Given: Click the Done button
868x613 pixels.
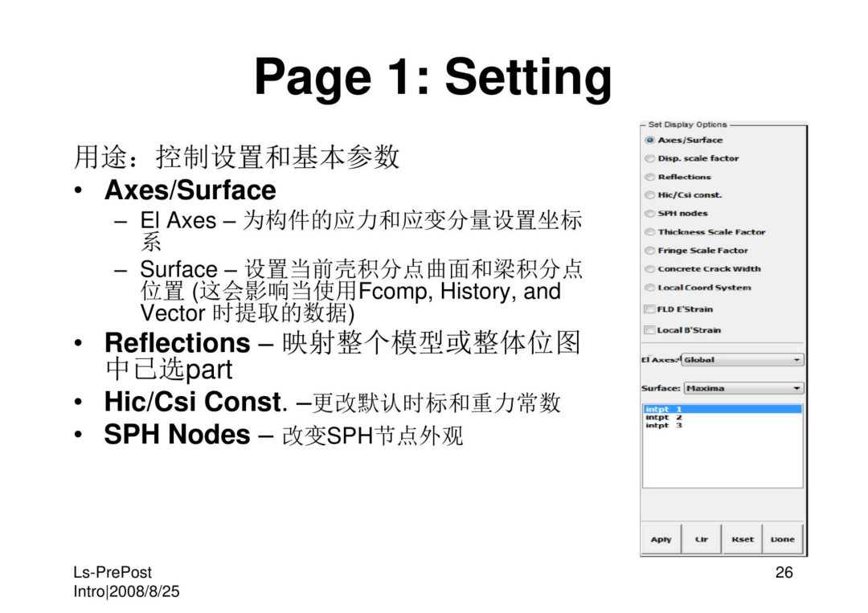Looking at the screenshot, I should tap(783, 539).
